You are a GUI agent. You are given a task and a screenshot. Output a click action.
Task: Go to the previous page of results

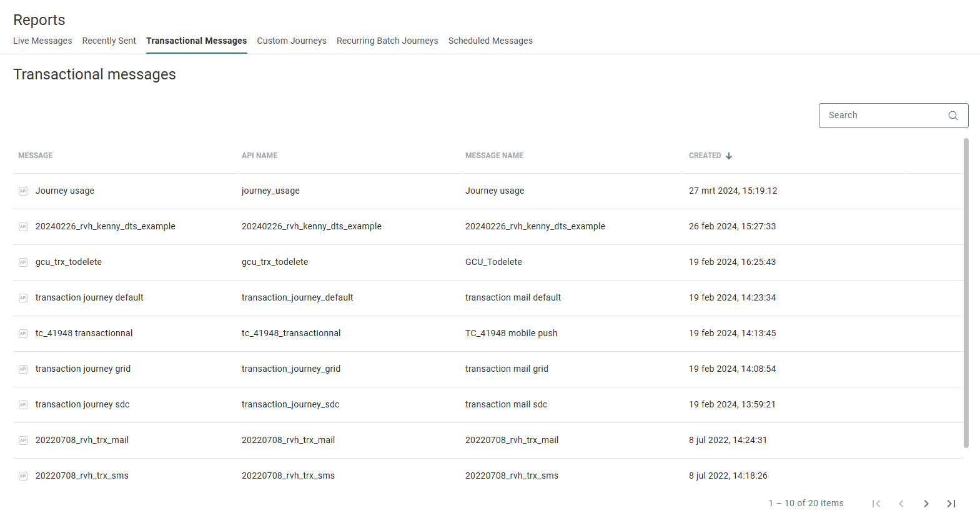point(901,504)
